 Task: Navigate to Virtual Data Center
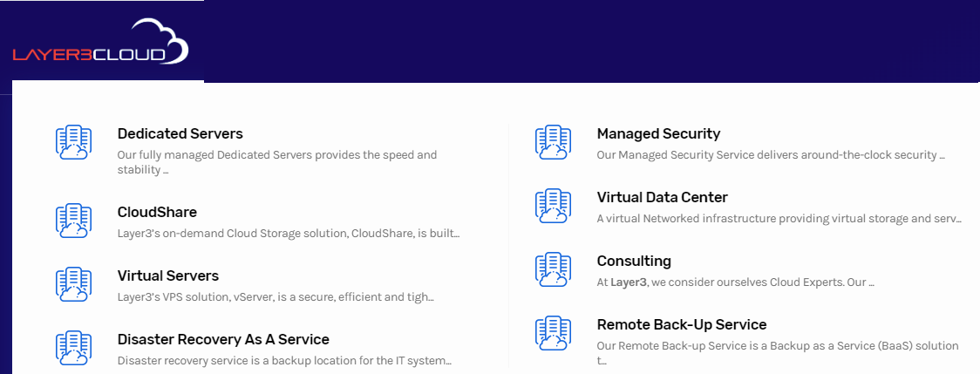(662, 197)
